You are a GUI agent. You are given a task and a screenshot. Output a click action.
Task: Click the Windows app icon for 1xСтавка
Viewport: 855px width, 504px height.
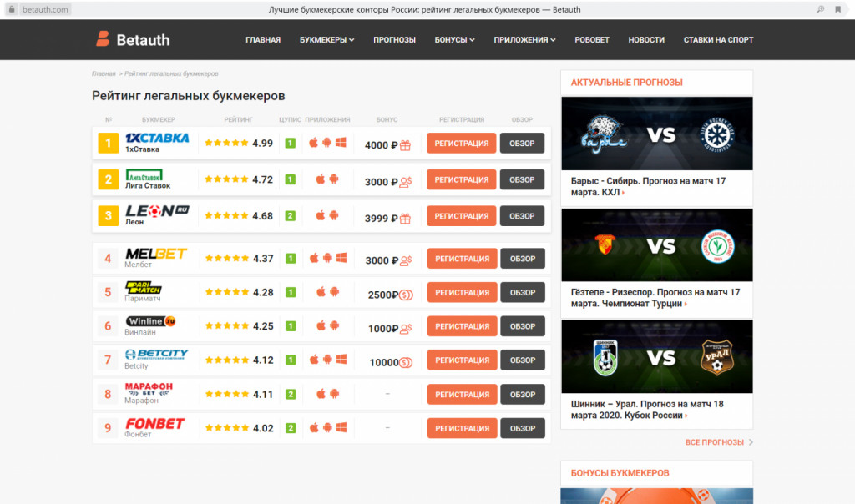(341, 144)
